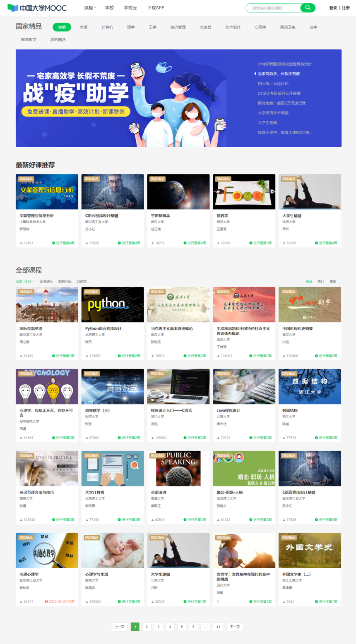Image resolution: width=356 pixels, height=644 pixels.
Task: Open the 外国文学史（二） course thumbnail
Action: [x=310, y=550]
